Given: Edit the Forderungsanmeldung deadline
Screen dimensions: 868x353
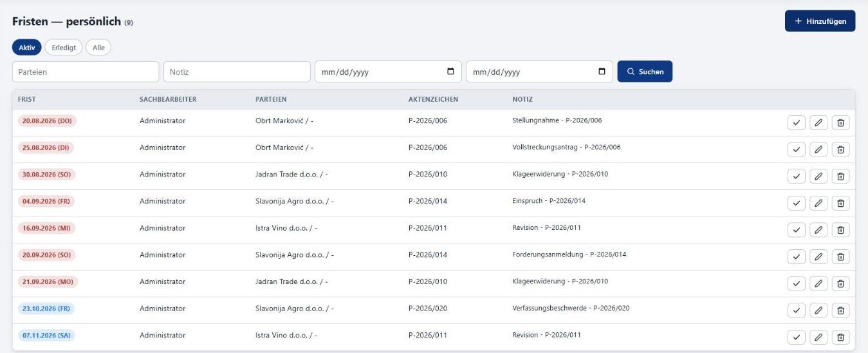Looking at the screenshot, I should point(818,257).
